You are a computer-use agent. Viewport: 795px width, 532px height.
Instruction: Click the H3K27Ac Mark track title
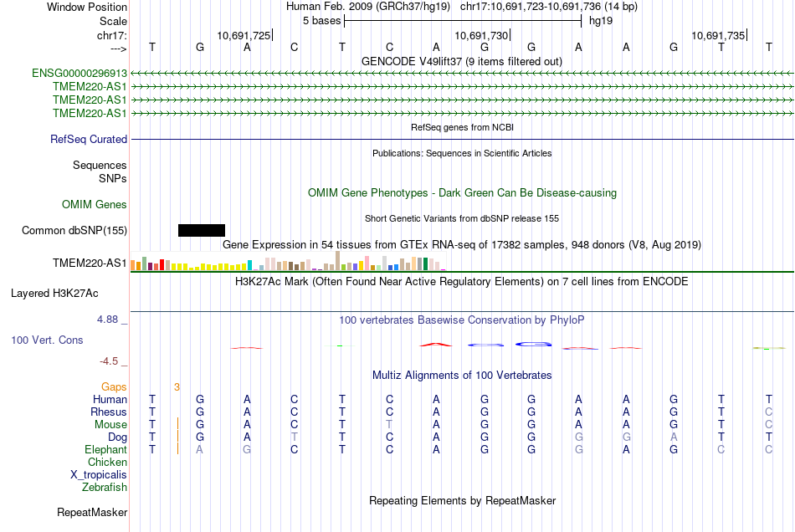click(x=461, y=282)
